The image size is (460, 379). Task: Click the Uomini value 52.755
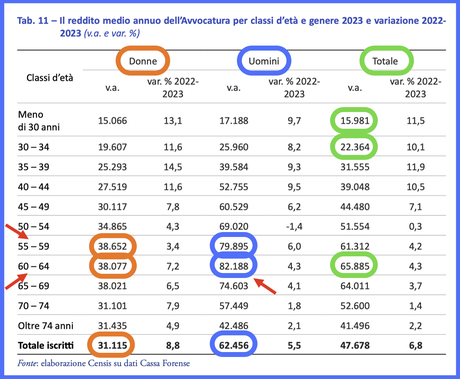[234, 187]
